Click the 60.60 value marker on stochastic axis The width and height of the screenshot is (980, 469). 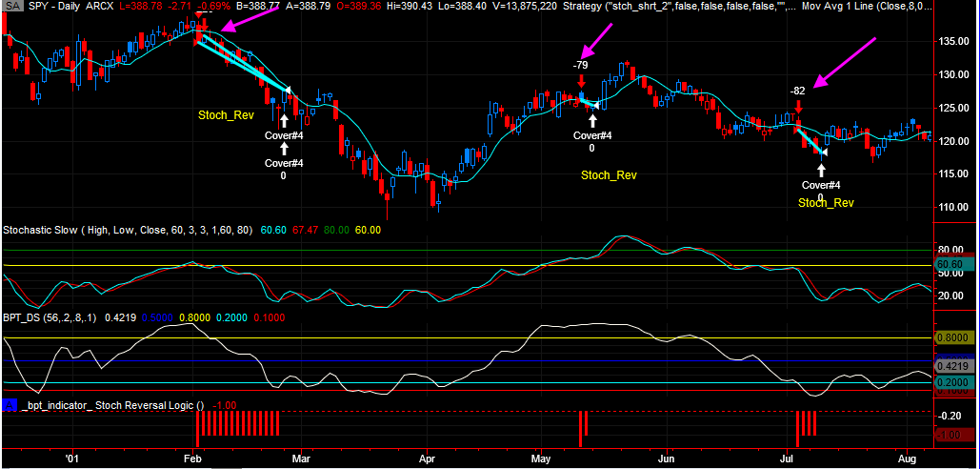(952, 264)
